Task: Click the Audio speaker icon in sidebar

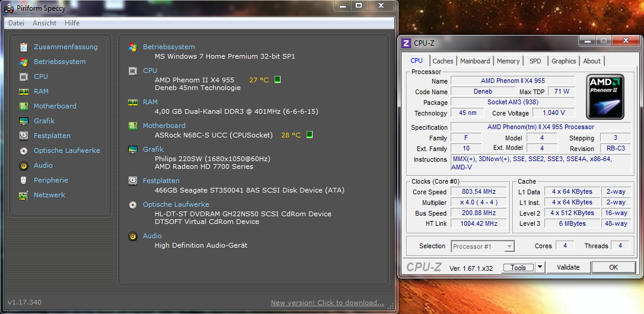Action: coord(24,165)
